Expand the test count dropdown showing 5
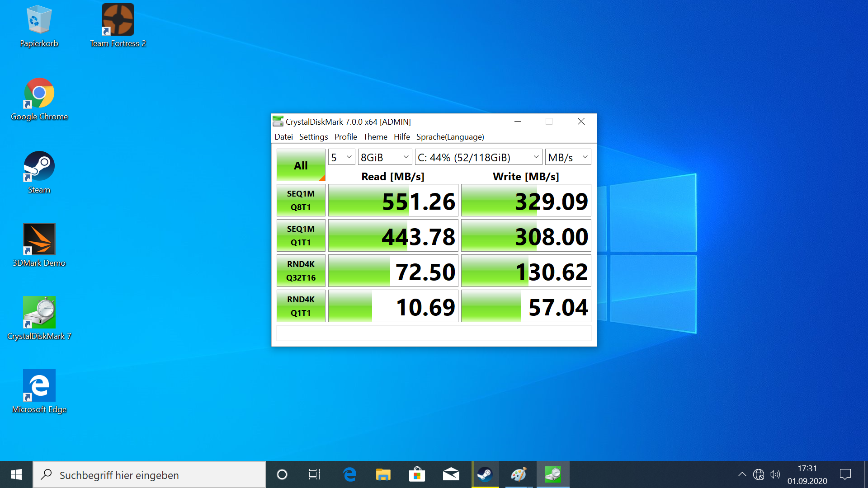Viewport: 868px width, 488px height. point(341,157)
